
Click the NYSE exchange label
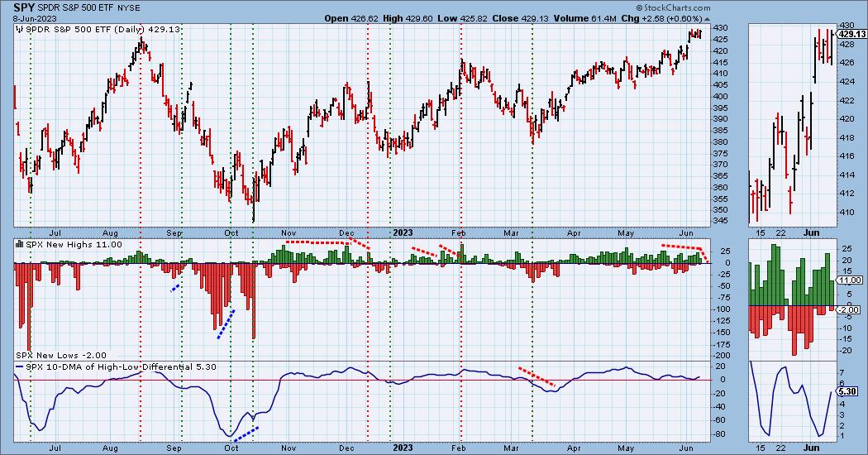click(x=130, y=8)
